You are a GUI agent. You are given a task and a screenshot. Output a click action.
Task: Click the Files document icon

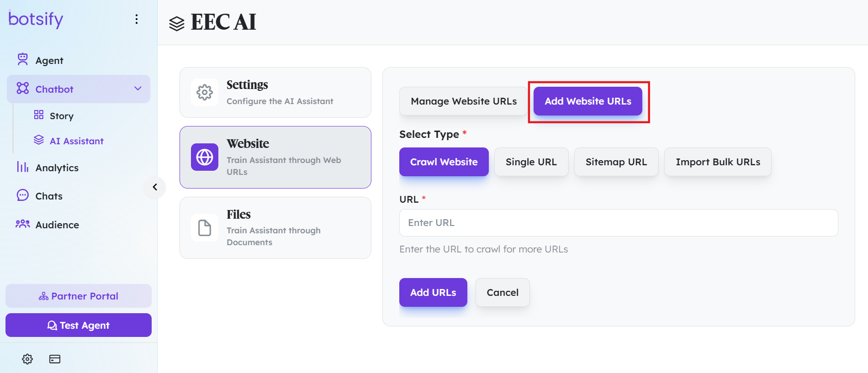click(205, 228)
